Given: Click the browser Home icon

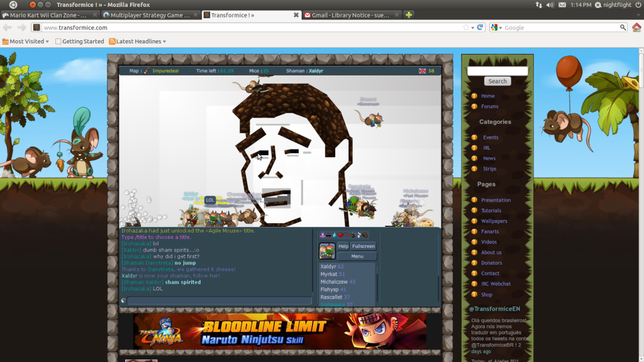Looking at the screenshot, I should click(636, 27).
